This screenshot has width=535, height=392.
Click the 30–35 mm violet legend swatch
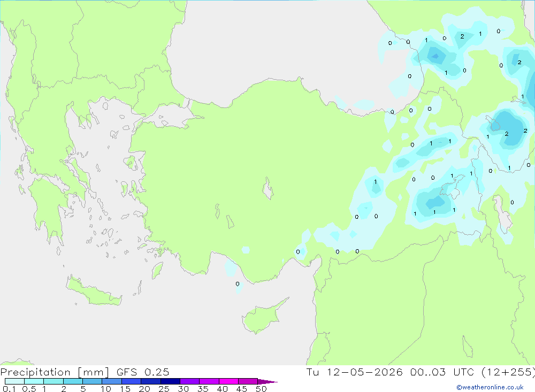[190, 381]
